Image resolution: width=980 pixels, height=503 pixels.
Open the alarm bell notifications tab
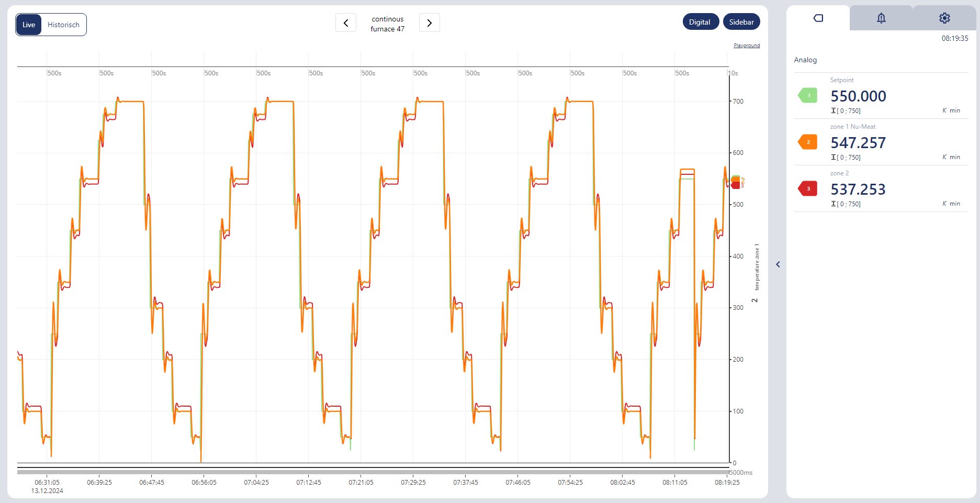[881, 18]
